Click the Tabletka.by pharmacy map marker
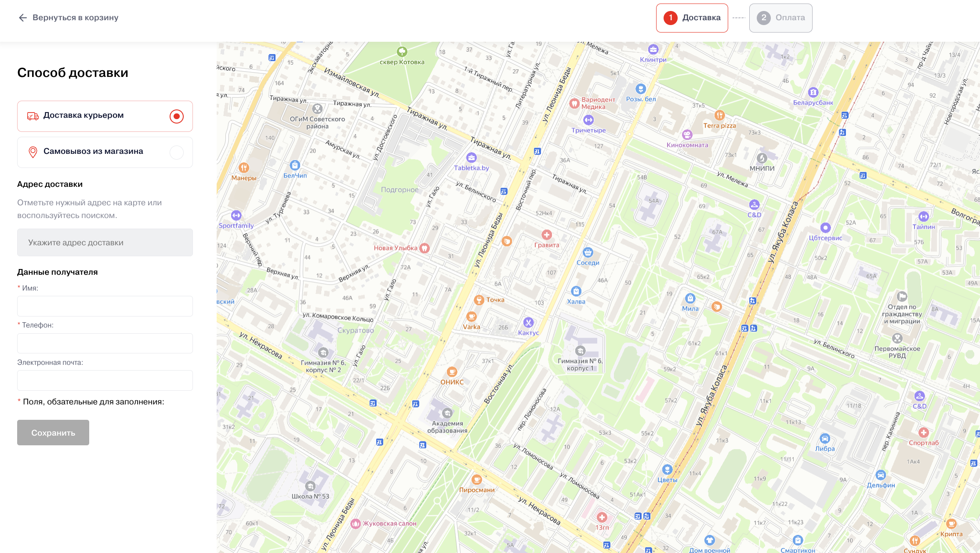 tap(472, 157)
